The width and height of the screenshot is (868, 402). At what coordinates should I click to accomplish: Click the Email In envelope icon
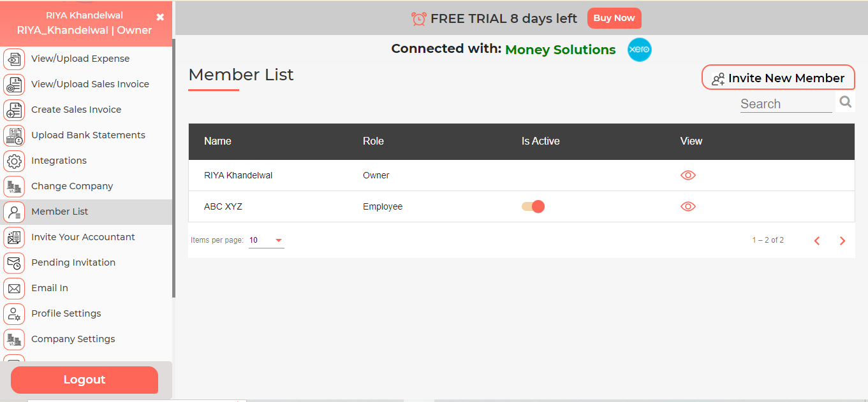pos(14,288)
